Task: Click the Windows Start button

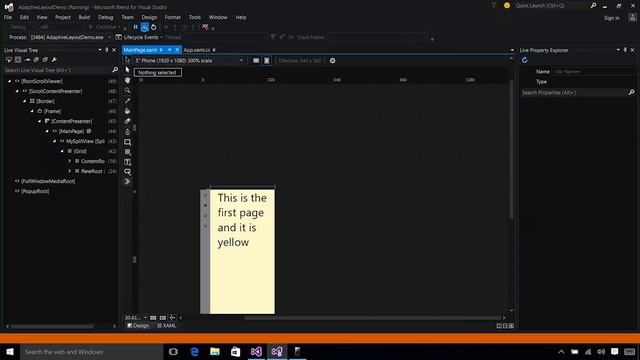Action: [x=10, y=351]
